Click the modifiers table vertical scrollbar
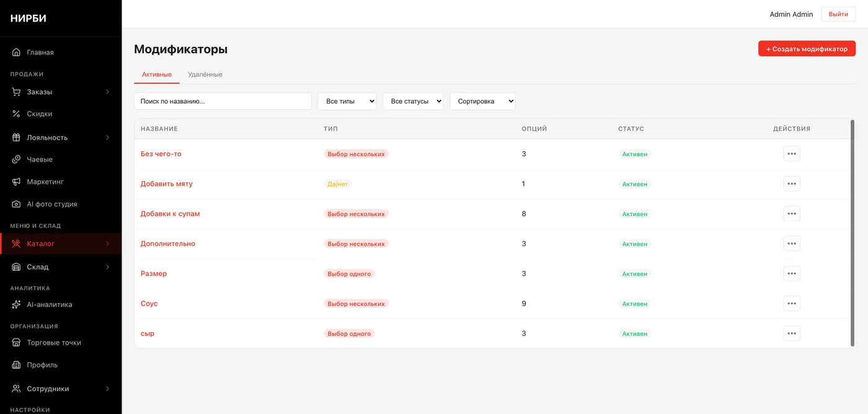This screenshot has height=414, width=868. coord(852,233)
